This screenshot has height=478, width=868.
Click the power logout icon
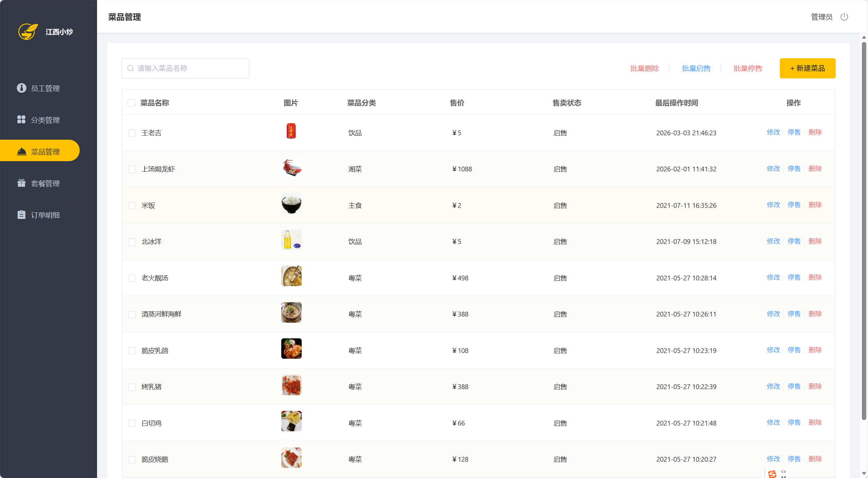[844, 17]
